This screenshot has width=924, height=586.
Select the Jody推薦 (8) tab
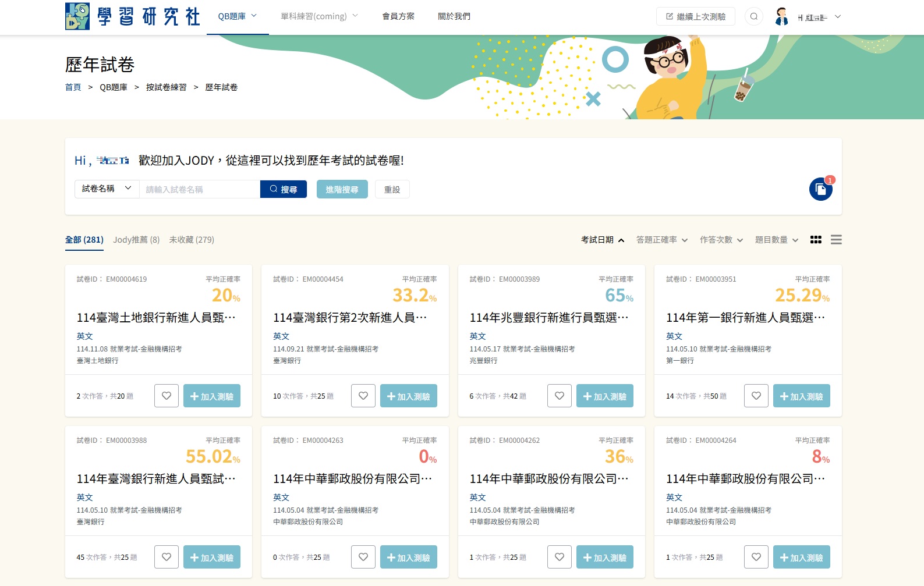[136, 240]
